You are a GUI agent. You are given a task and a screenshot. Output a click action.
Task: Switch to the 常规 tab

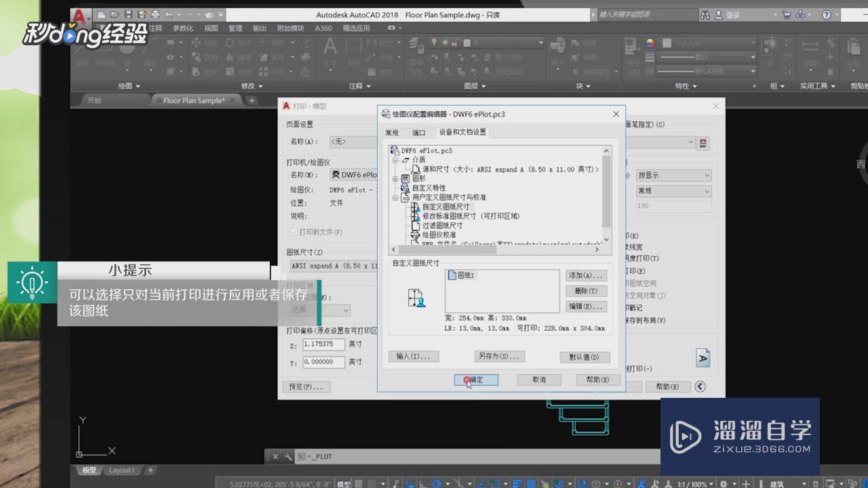click(x=392, y=133)
